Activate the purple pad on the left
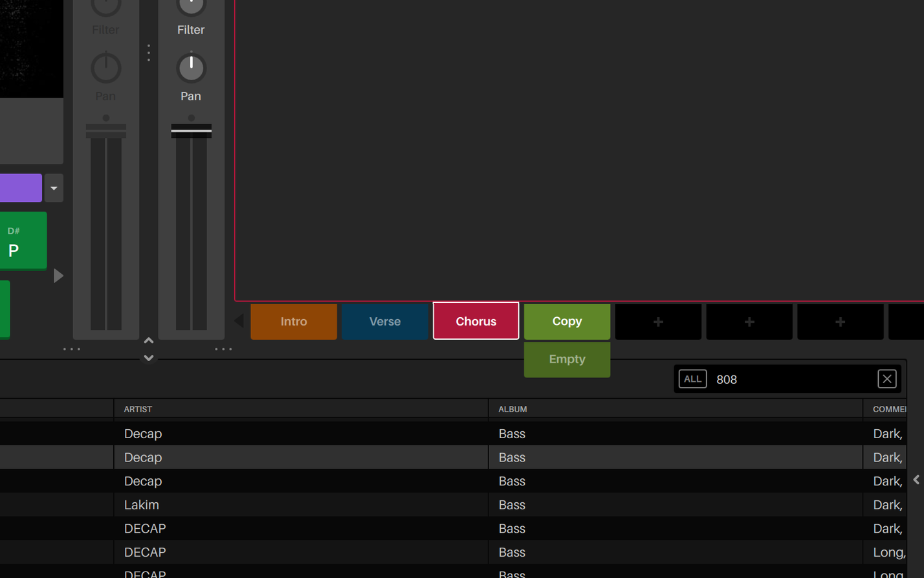This screenshot has height=578, width=924. 21,188
